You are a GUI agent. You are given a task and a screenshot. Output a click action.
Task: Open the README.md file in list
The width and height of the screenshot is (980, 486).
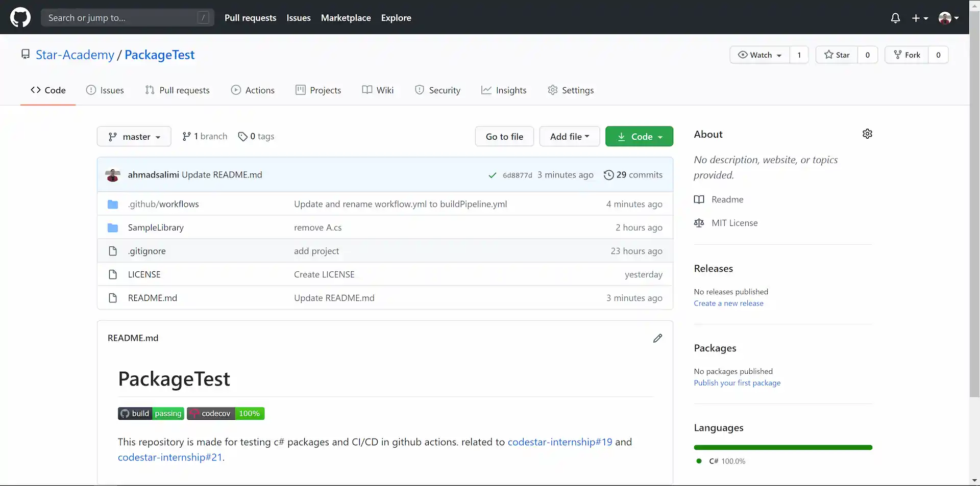coord(152,298)
